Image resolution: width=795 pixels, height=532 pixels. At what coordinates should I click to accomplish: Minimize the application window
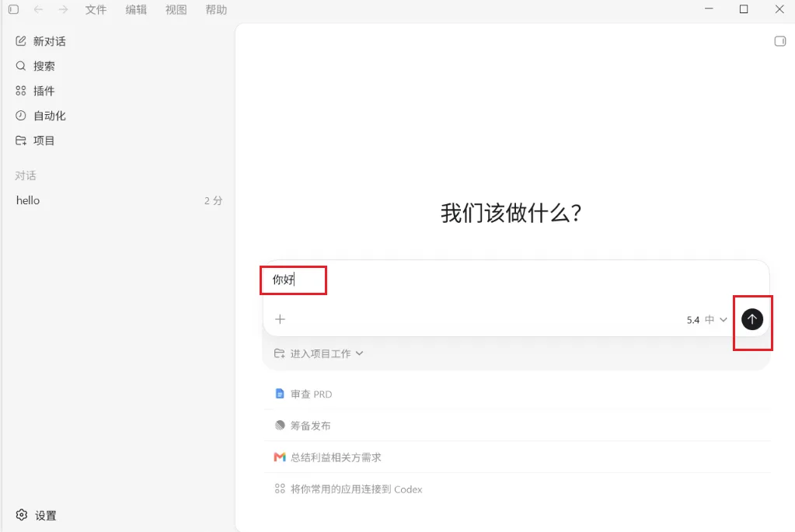tap(709, 9)
